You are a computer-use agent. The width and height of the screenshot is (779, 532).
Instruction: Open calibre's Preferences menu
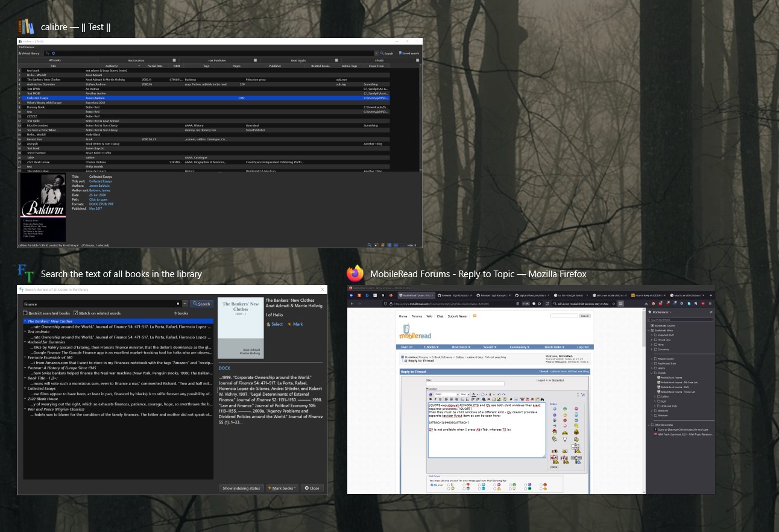point(27,47)
